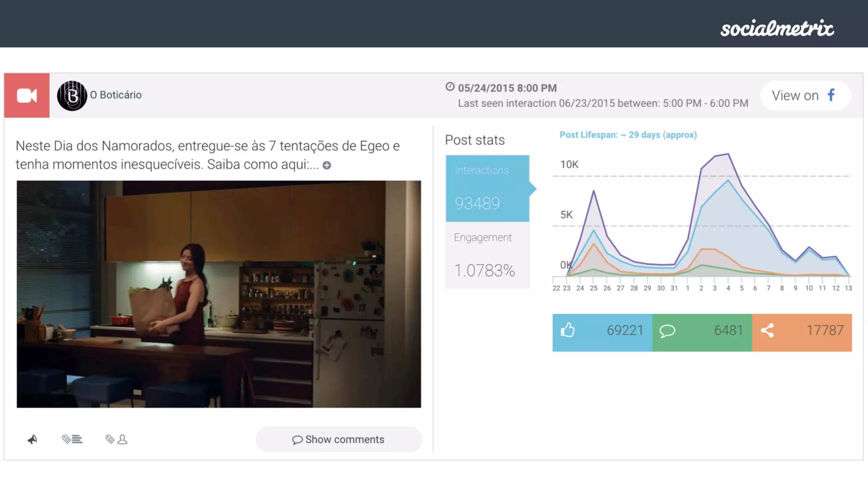Click the O Boticário page name
Screen dimensions: 868x488
(116, 95)
